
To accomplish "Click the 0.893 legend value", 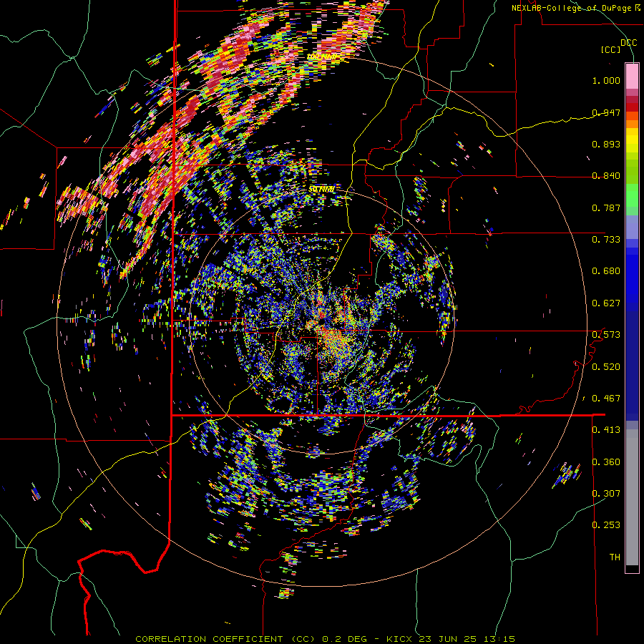I will tap(606, 144).
